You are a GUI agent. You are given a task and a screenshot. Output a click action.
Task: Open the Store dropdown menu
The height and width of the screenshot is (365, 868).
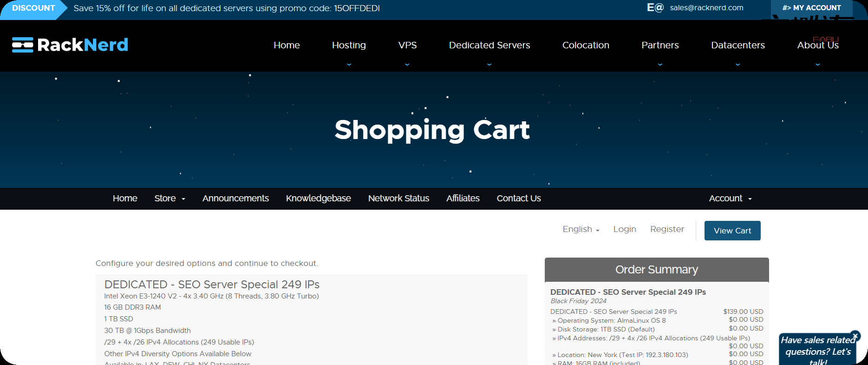tap(170, 199)
